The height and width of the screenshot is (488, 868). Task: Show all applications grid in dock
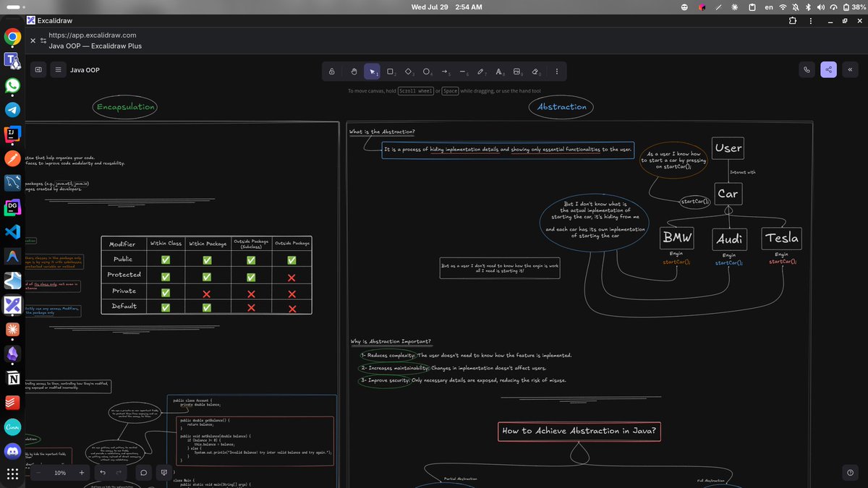12,474
